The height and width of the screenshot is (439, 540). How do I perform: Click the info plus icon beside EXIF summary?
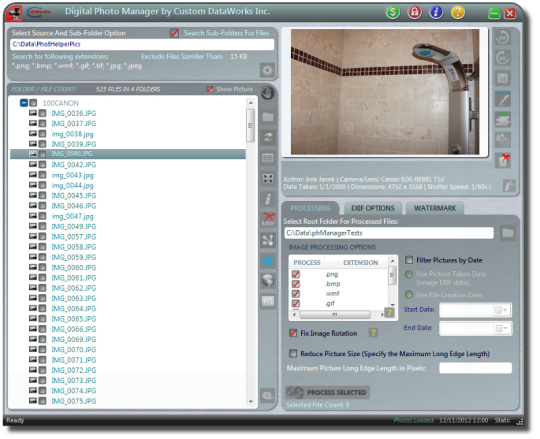pyautogui.click(x=509, y=186)
